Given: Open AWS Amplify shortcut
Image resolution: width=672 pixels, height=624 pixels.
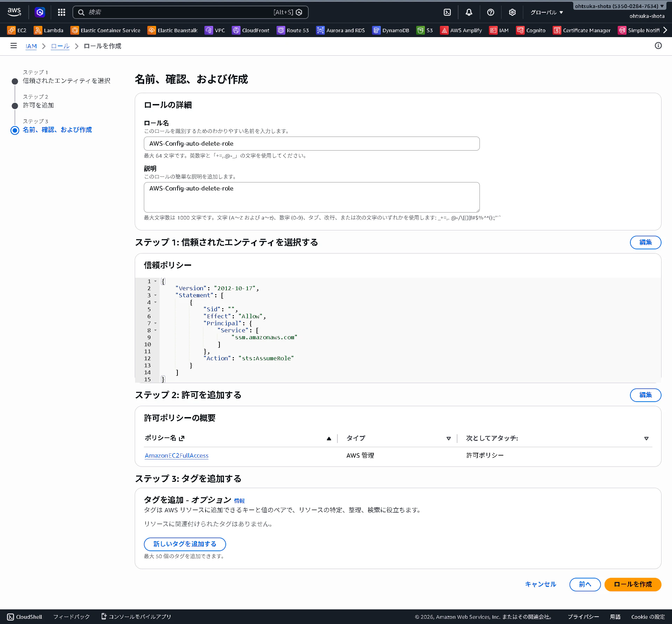Looking at the screenshot, I should coord(461,30).
